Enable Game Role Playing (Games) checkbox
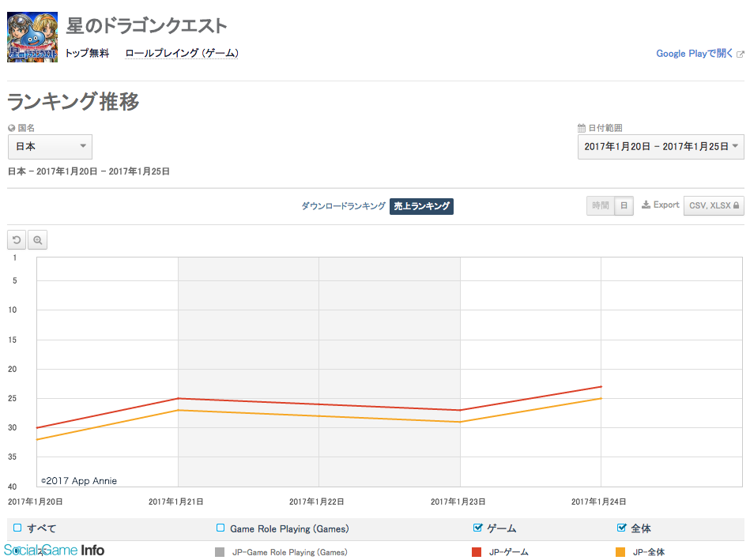 [x=220, y=528]
